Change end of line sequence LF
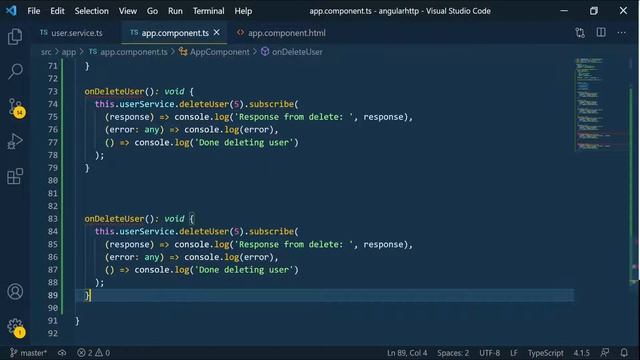 513,353
